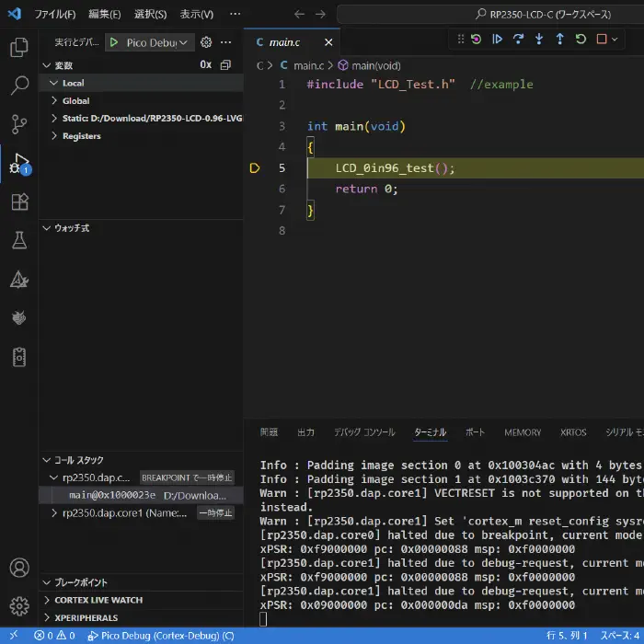Open the Testing flask view
This screenshot has height=644, width=644.
pyautogui.click(x=19, y=240)
